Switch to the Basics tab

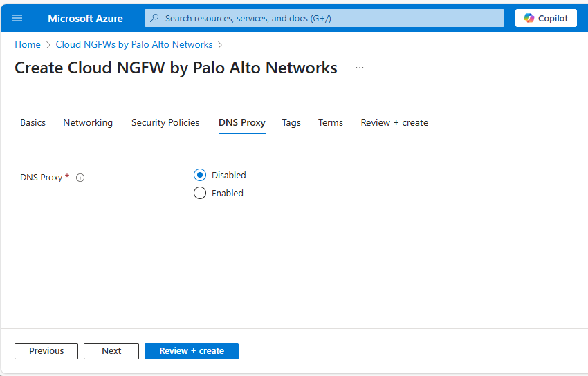(x=33, y=122)
